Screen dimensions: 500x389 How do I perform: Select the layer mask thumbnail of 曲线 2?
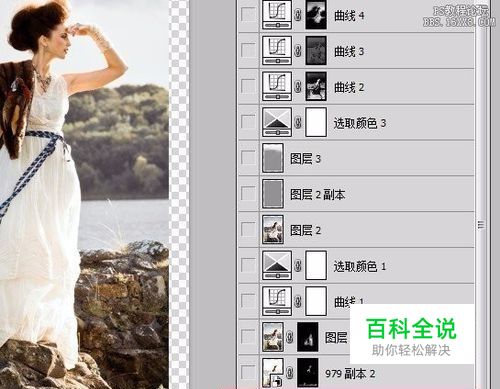coord(316,86)
